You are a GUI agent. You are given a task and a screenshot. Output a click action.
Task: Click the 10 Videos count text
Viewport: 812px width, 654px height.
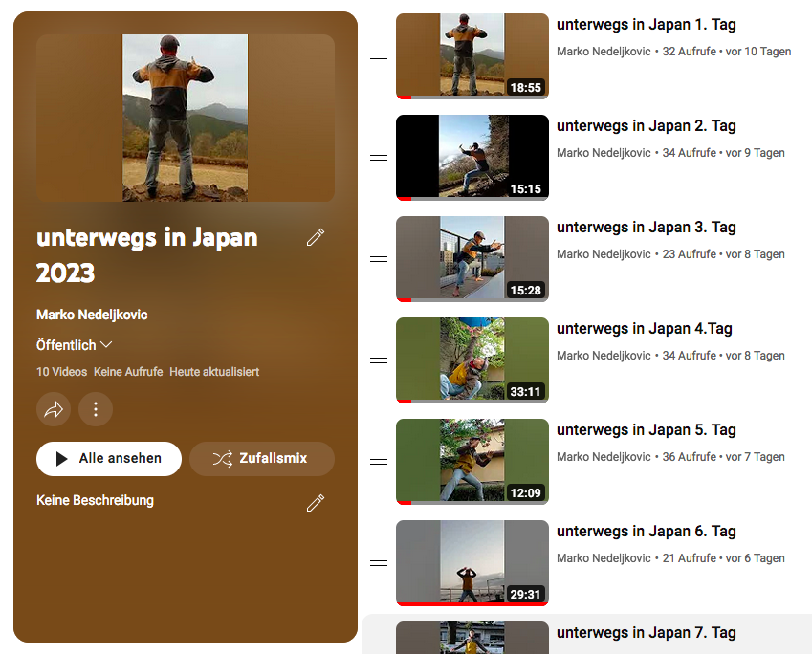point(61,372)
